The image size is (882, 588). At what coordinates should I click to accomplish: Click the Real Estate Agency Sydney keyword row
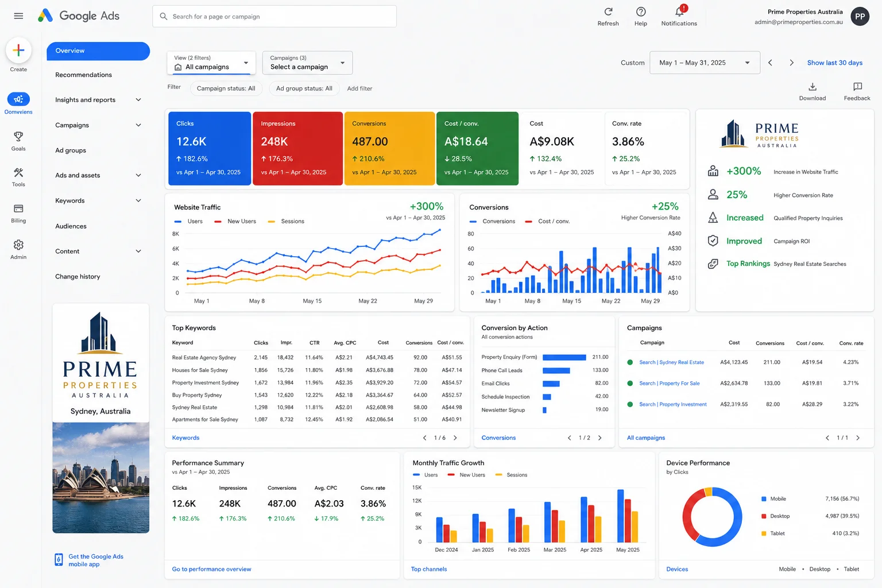(x=318, y=357)
